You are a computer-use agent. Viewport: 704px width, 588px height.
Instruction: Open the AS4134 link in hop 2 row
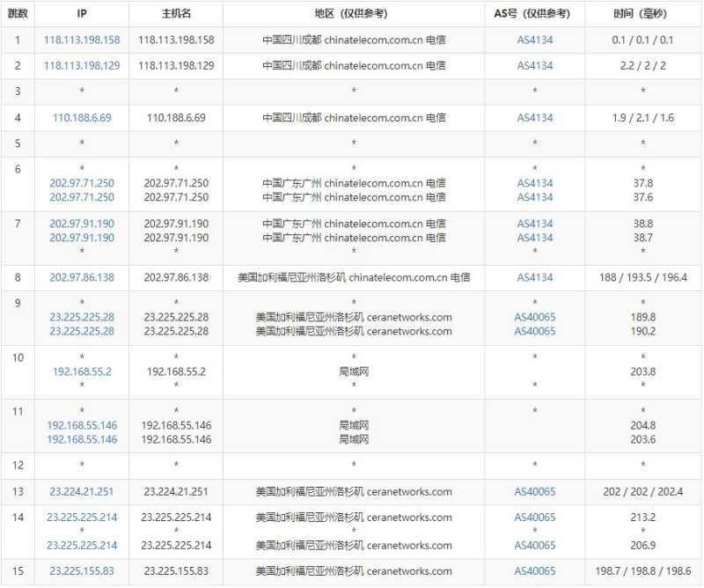coord(535,66)
